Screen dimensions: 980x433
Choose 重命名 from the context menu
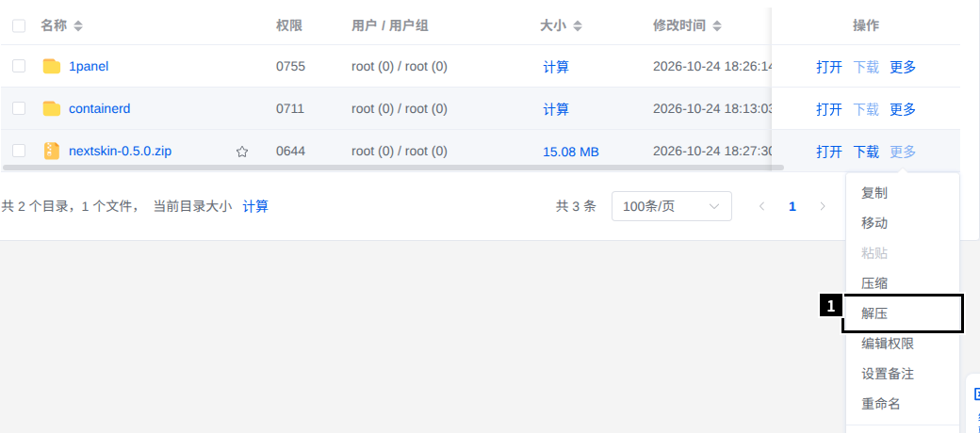902,404
